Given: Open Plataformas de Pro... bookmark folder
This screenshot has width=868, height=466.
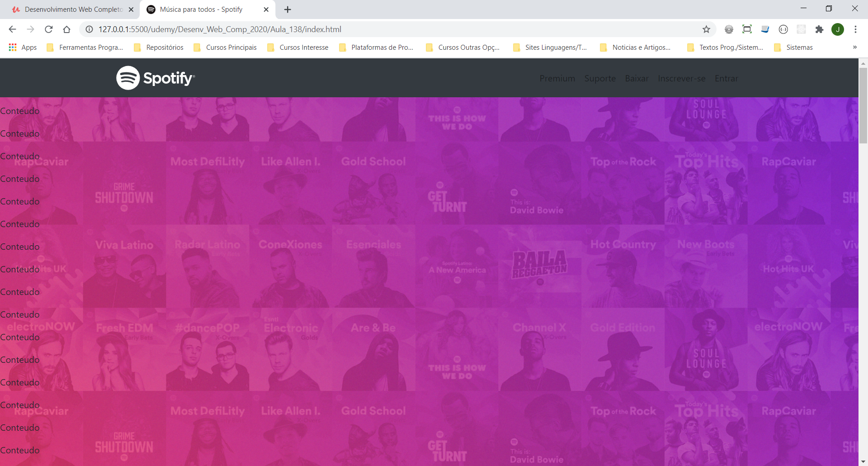Looking at the screenshot, I should [x=376, y=48].
